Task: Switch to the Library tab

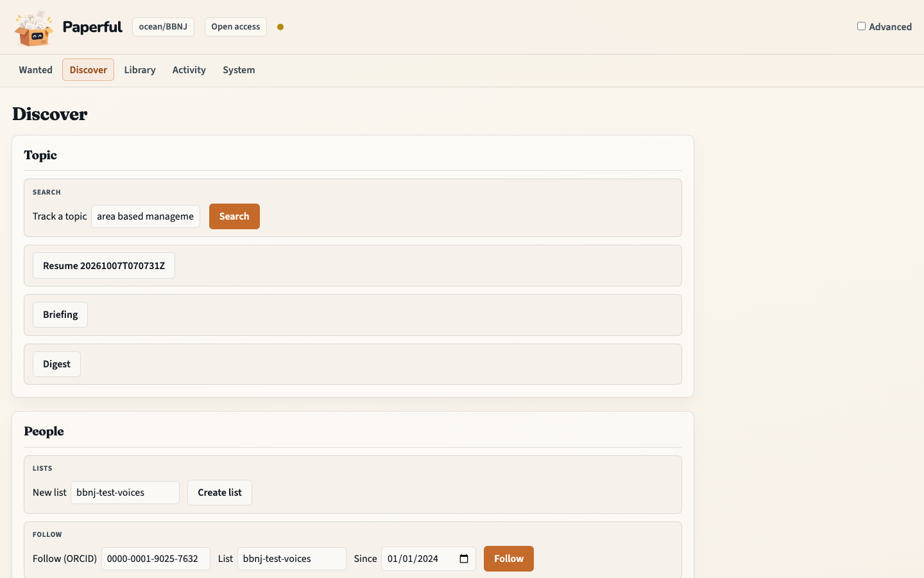Action: tap(140, 70)
